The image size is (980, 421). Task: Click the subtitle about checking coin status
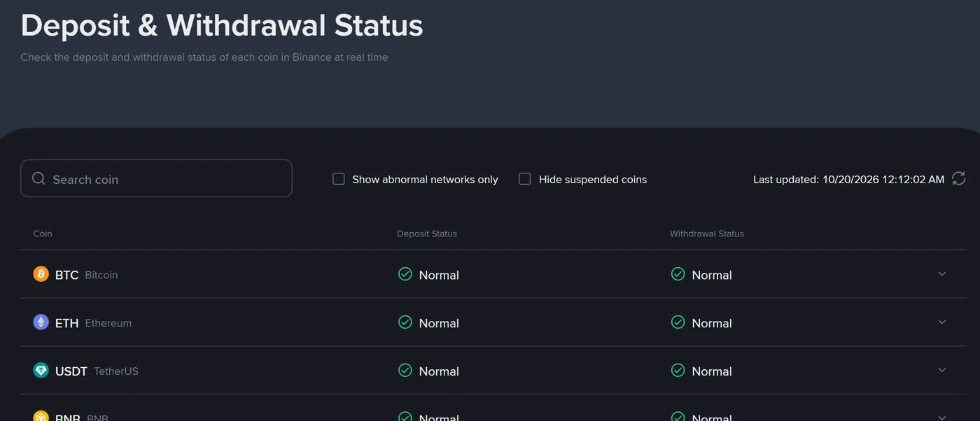[204, 57]
